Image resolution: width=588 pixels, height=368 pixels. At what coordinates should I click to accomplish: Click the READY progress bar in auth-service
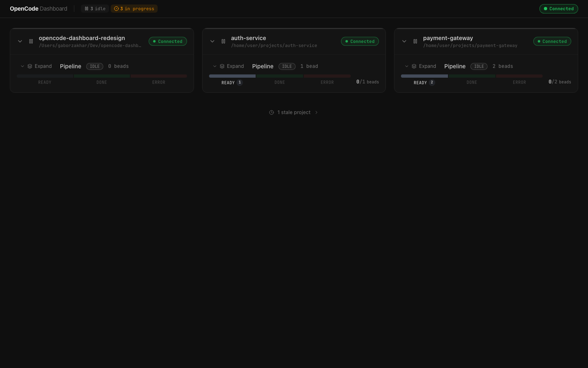pyautogui.click(x=232, y=76)
